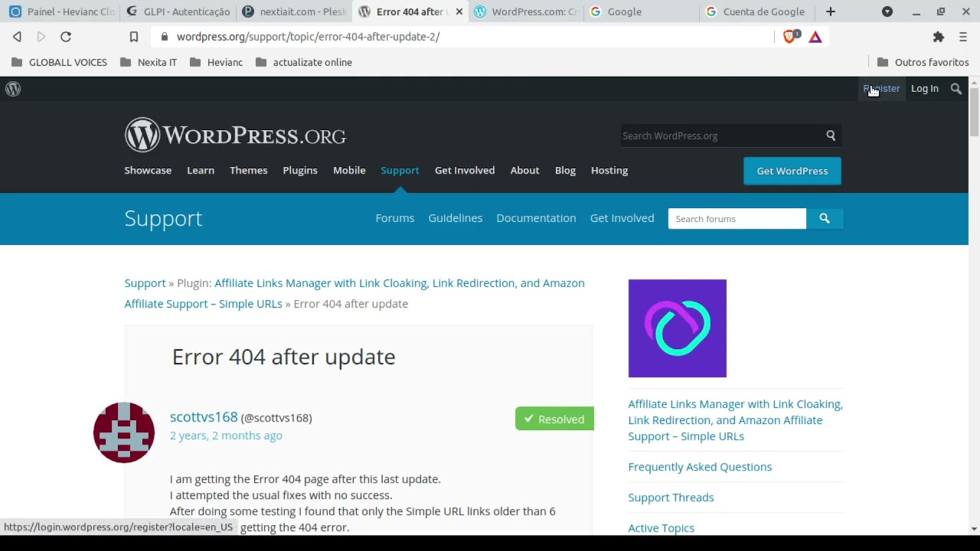Focus the Search WordPress.org field
This screenshot has width=980, height=551.
point(720,135)
